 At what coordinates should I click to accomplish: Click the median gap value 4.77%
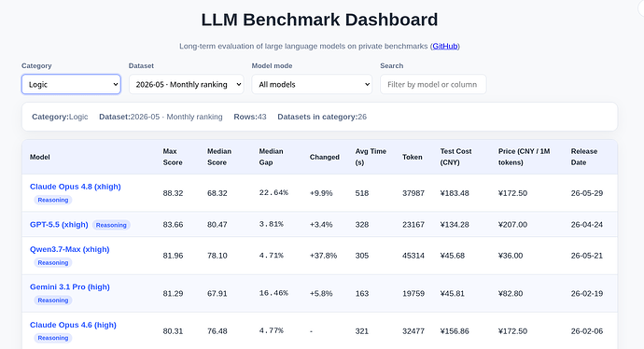pos(271,330)
